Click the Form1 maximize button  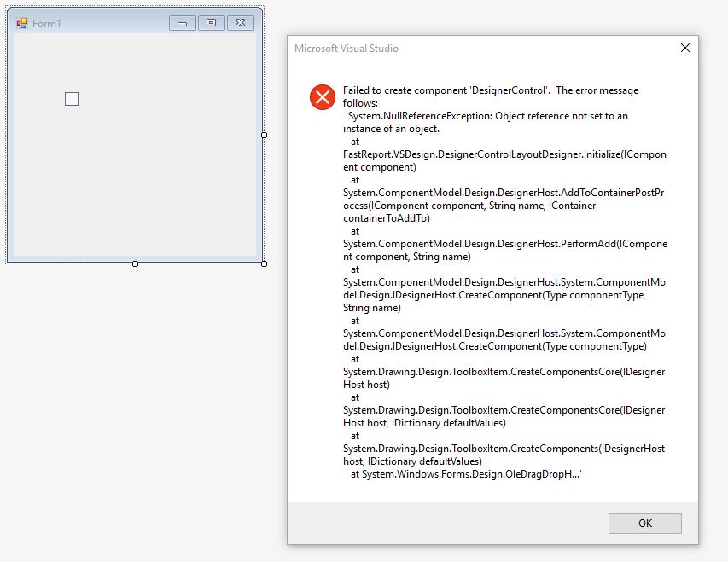click(212, 23)
